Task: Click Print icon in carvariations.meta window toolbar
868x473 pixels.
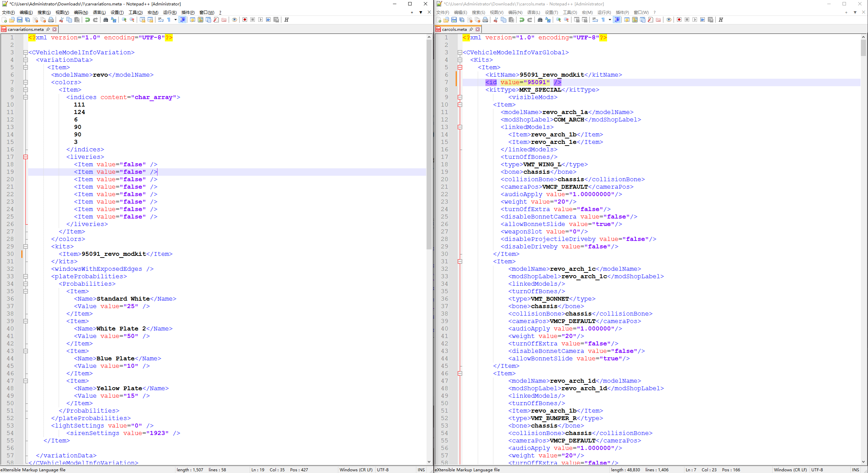Action: 51,20
